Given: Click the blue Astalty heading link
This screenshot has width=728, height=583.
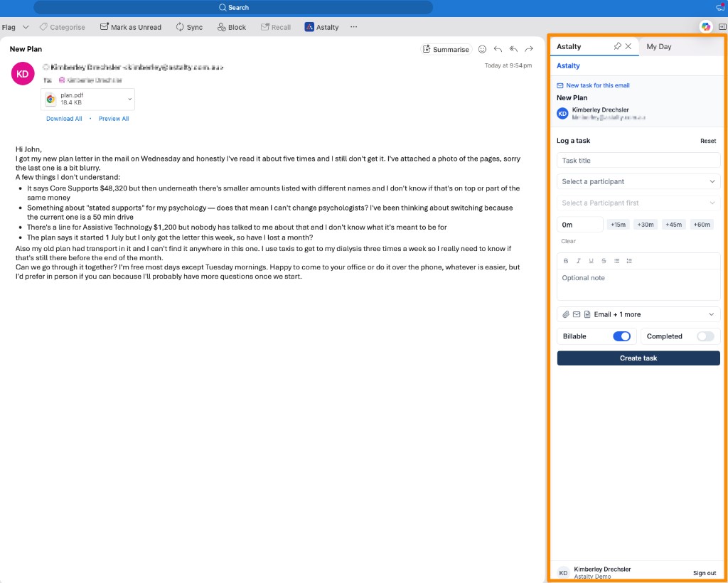Looking at the screenshot, I should click(x=568, y=66).
